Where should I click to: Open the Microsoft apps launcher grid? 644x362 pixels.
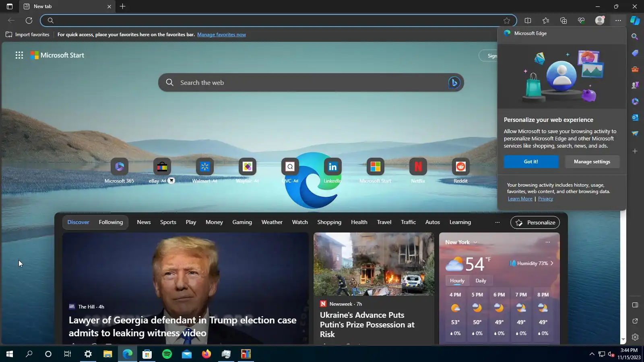tap(19, 56)
